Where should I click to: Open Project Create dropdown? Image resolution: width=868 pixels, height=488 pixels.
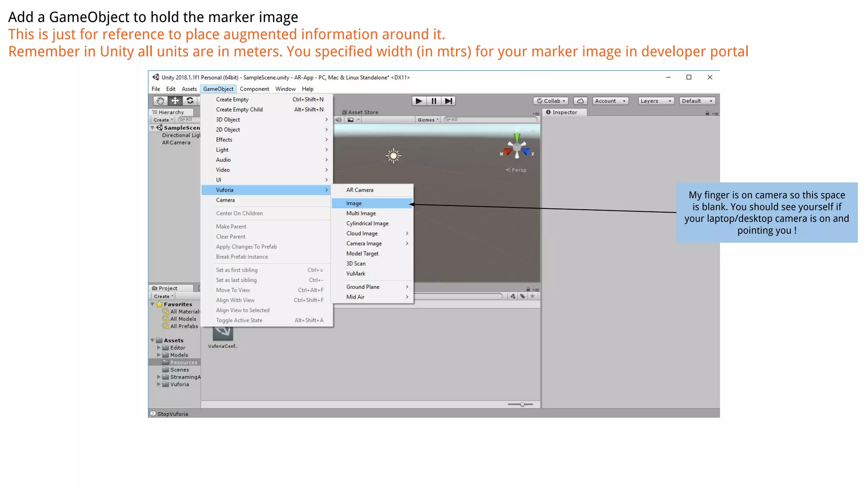[x=164, y=296]
